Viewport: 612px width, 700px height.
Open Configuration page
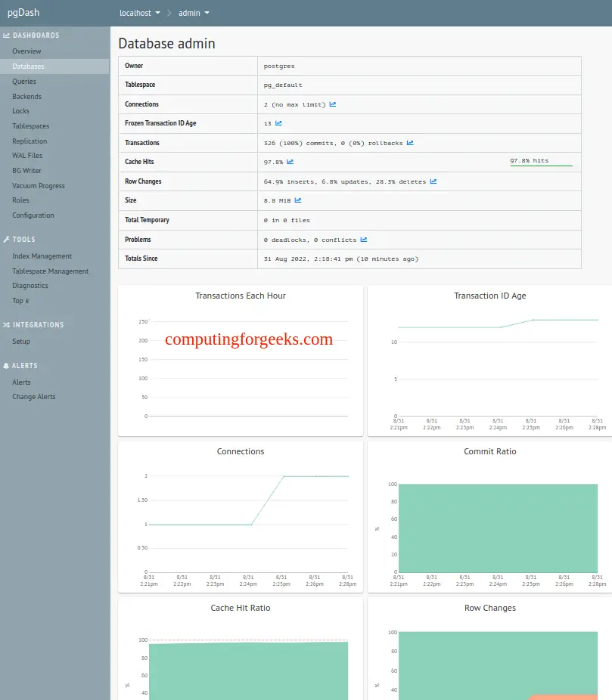(x=33, y=215)
